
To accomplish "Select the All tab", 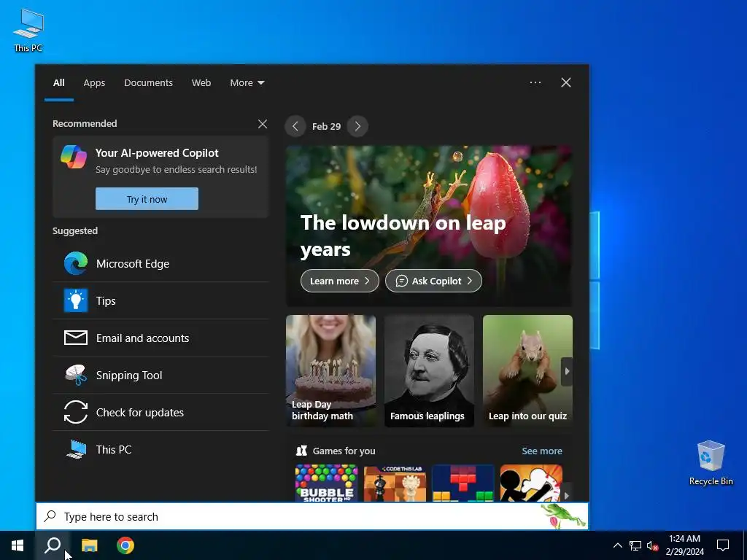I will click(x=58, y=83).
